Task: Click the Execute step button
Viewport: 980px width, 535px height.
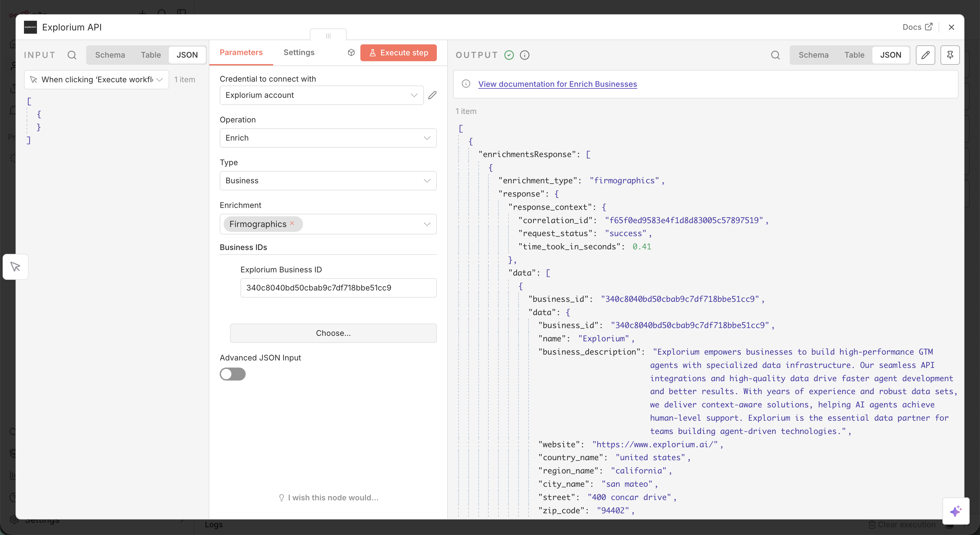Action: (398, 52)
